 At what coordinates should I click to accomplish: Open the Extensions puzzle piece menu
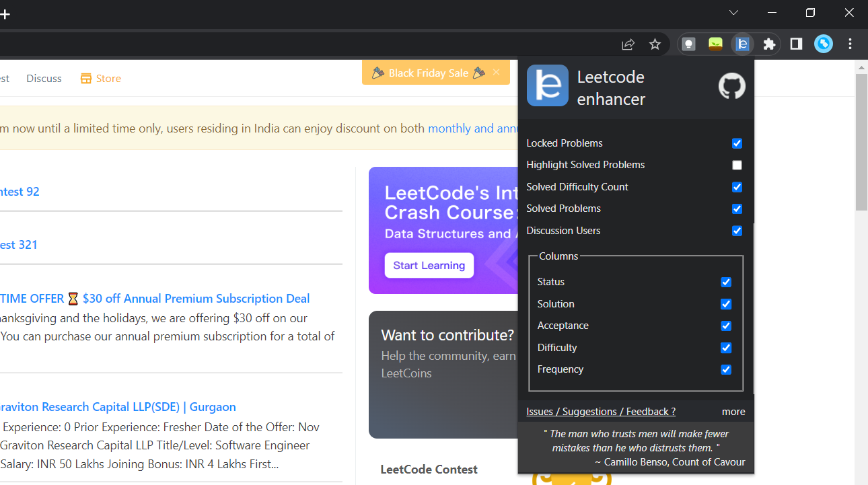click(769, 44)
